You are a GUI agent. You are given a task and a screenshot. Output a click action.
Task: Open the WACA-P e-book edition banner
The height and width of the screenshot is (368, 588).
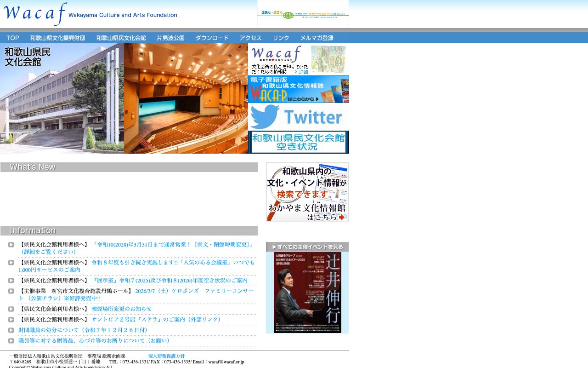pos(298,89)
